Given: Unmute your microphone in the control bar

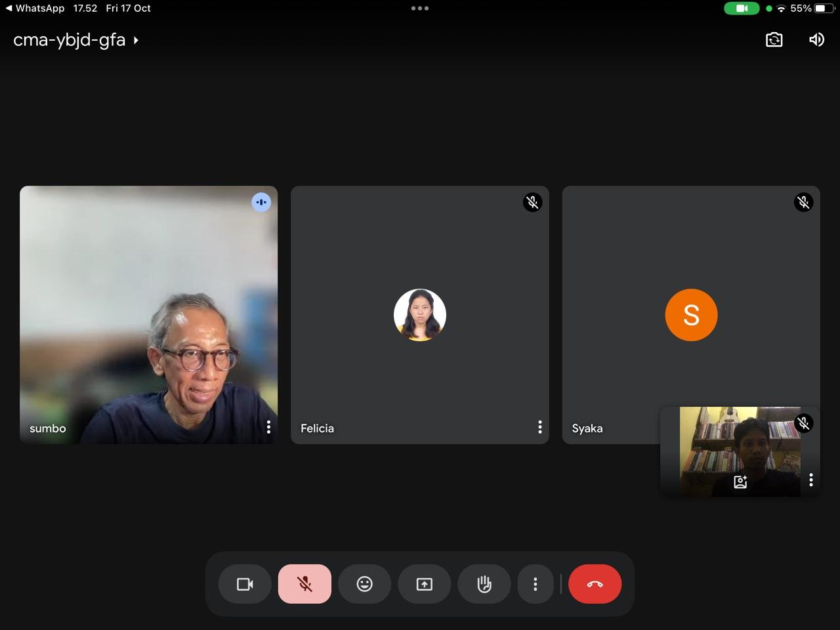Looking at the screenshot, I should [304, 584].
